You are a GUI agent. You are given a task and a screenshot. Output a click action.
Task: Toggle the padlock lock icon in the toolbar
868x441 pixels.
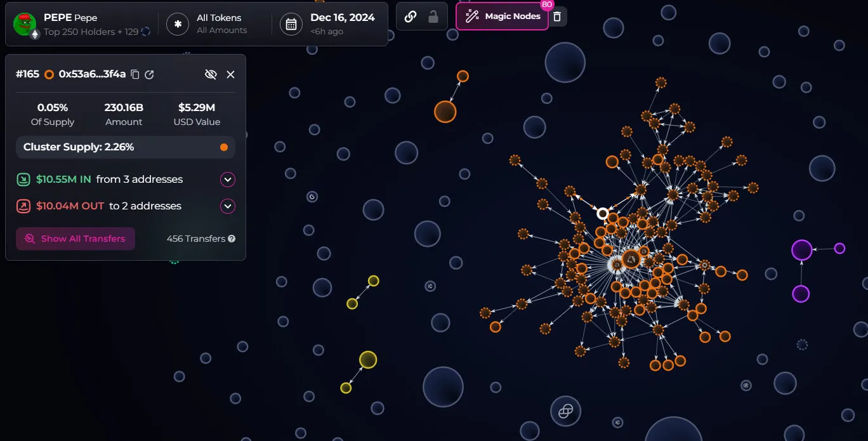coord(433,16)
